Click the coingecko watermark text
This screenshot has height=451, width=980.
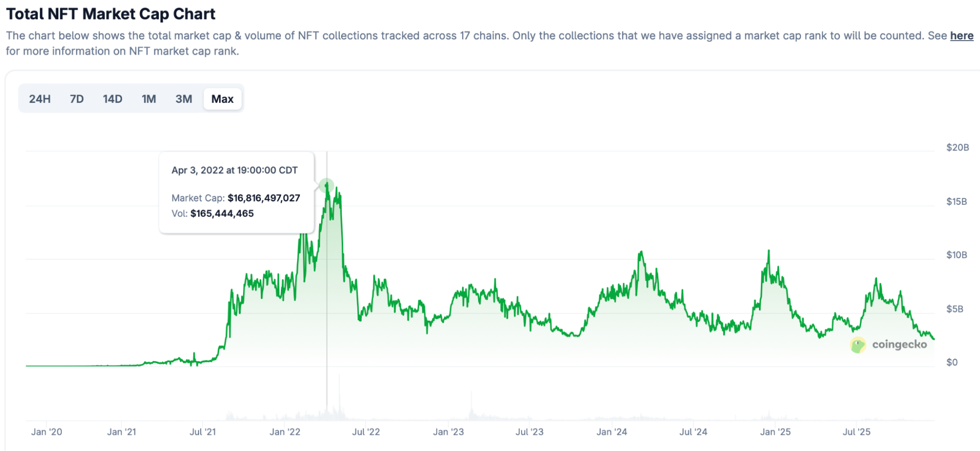click(x=900, y=345)
